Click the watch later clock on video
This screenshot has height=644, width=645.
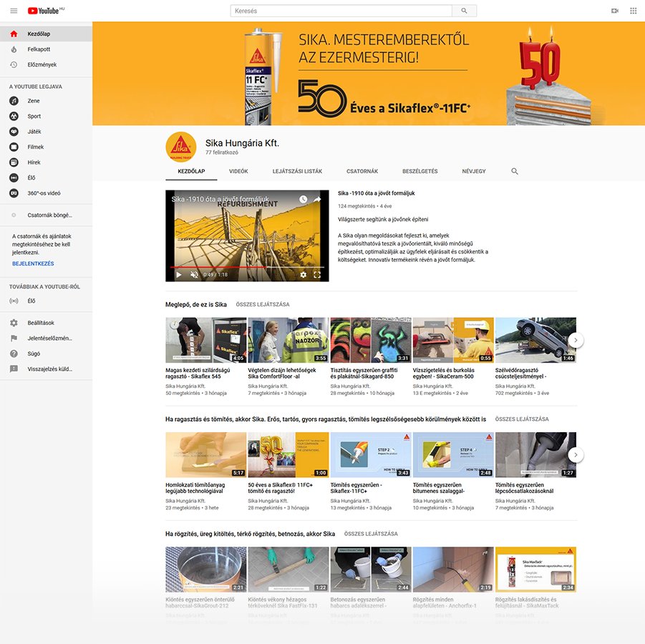[x=303, y=200]
